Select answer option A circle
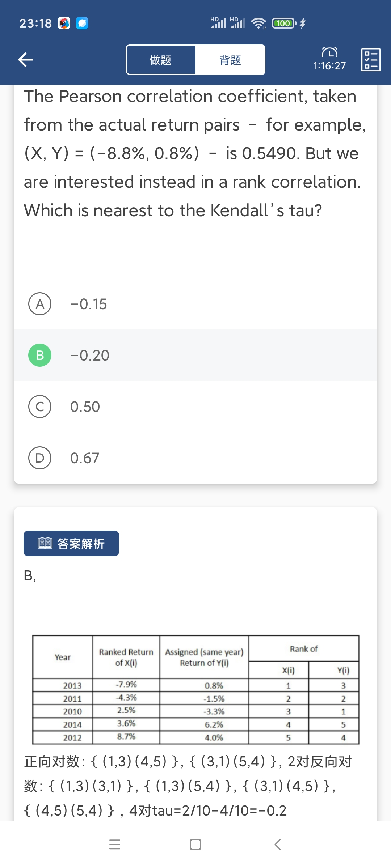 coord(40,304)
